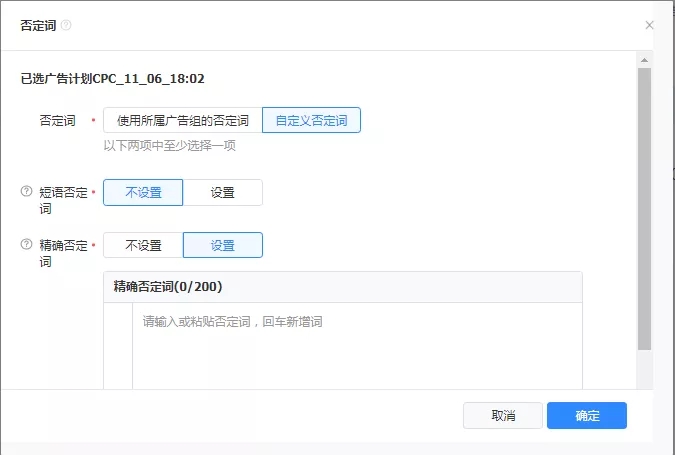Close the 否定词 dialog with the X
675x455 pixels.
[649, 26]
